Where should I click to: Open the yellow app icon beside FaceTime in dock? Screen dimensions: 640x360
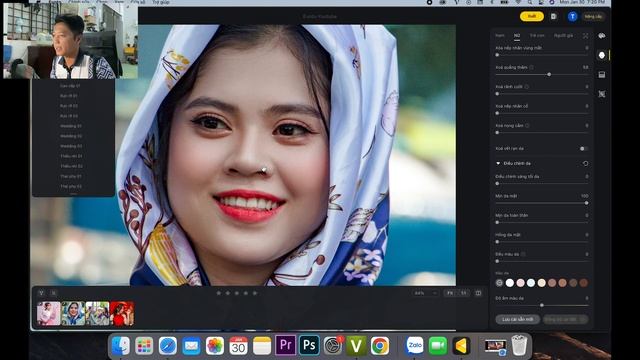click(x=461, y=346)
